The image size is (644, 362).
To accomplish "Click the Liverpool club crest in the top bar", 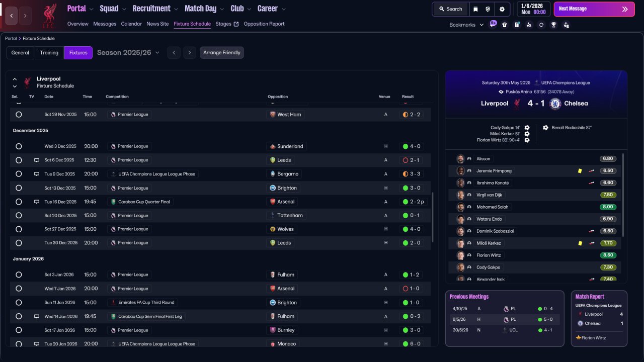I will tap(49, 16).
